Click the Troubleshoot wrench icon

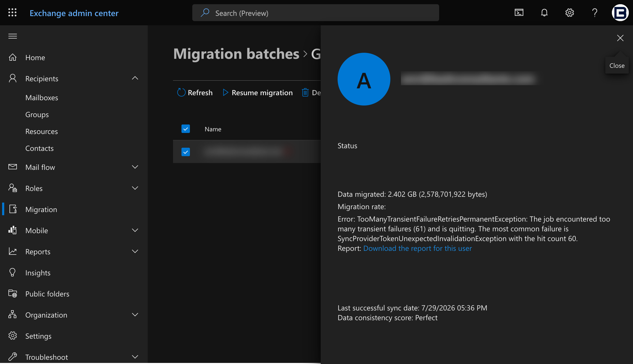point(13,357)
